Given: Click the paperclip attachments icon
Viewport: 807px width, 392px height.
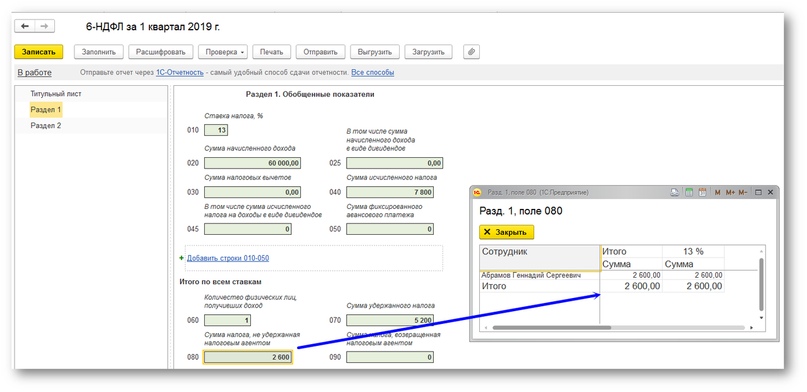Looking at the screenshot, I should [471, 52].
